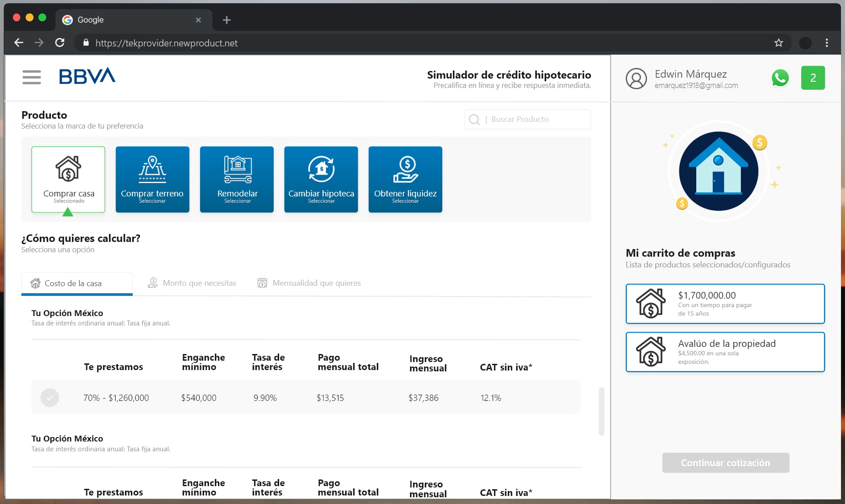Viewport: 845px width, 504px height.
Task: Click the Buscar Producto search field
Action: pos(536,119)
